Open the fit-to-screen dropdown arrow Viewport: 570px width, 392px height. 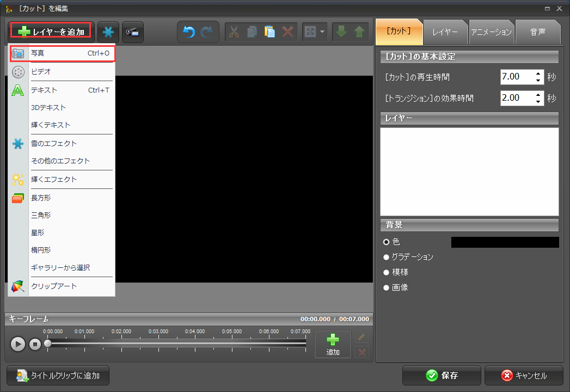(323, 32)
